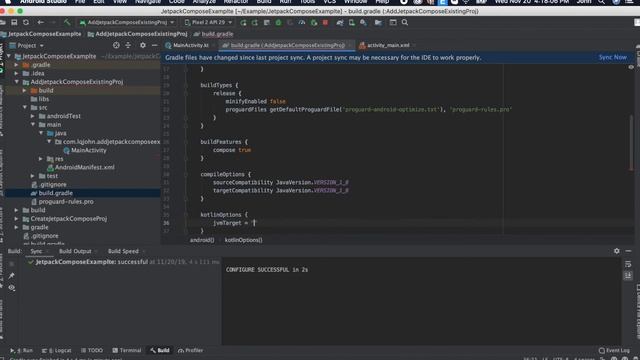Toggle the eye view-filter icon in Build panel
640x360 pixels.
click(11, 288)
